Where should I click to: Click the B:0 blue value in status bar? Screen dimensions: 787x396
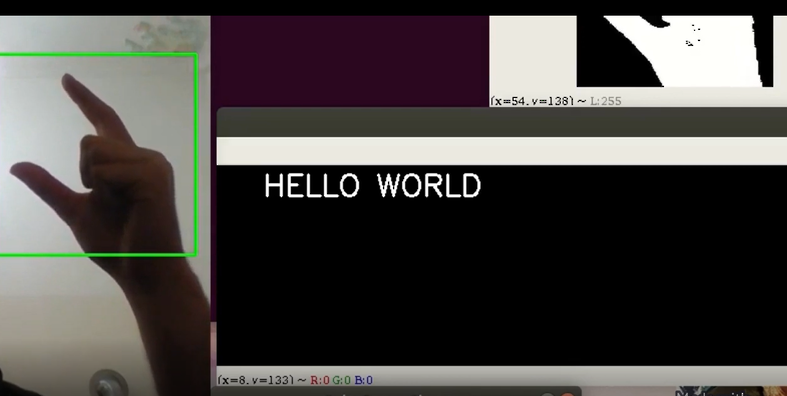(x=363, y=380)
